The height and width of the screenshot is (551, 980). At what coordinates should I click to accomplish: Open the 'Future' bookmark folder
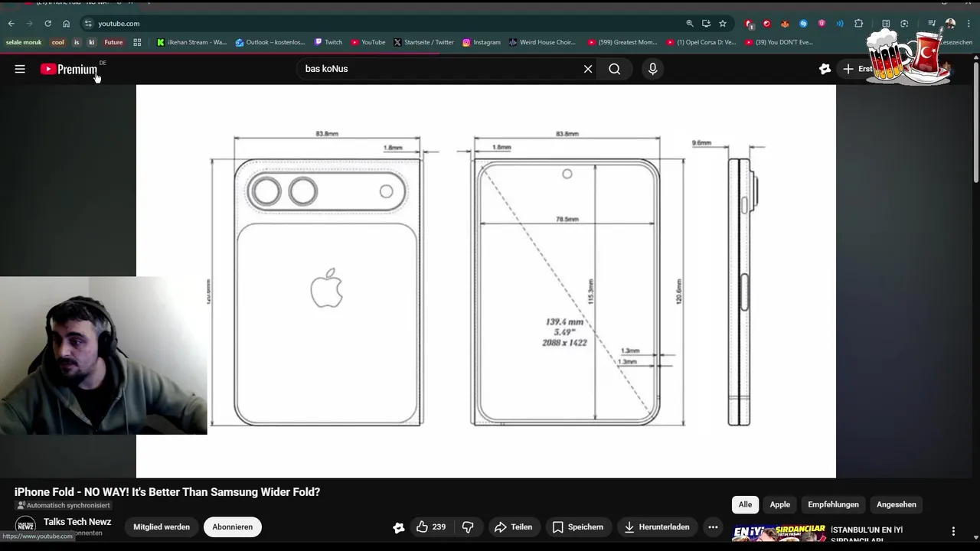[x=113, y=42]
